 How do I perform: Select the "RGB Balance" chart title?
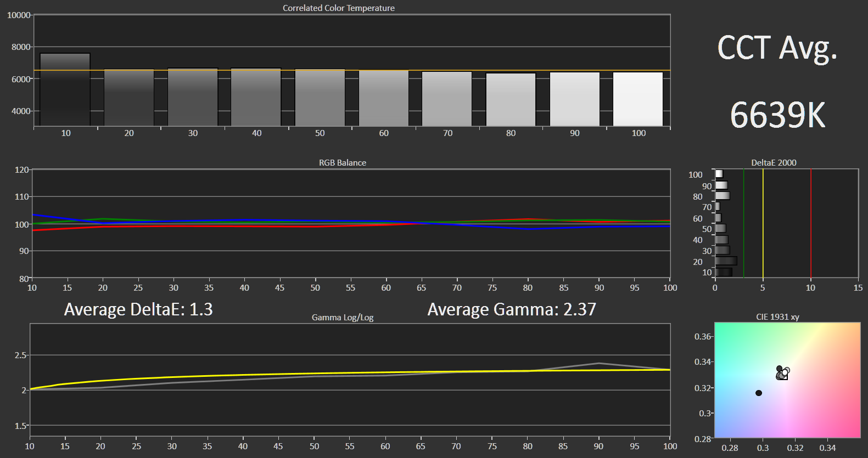pos(343,162)
